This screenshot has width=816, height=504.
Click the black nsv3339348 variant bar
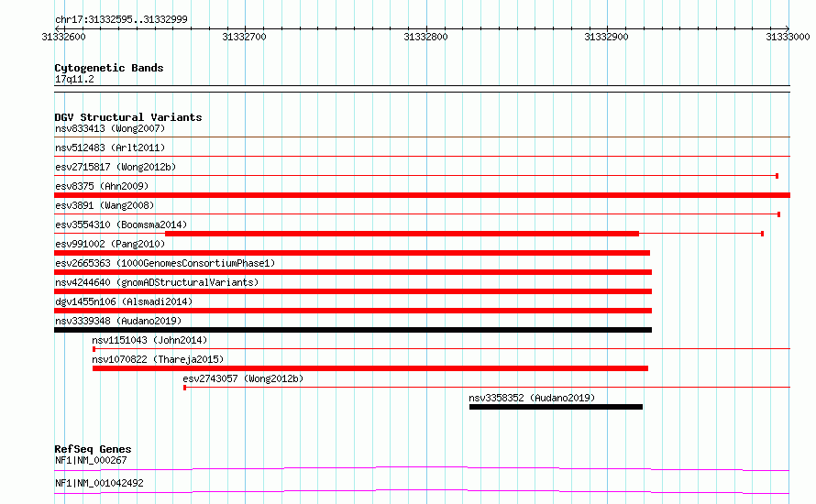coord(353,330)
